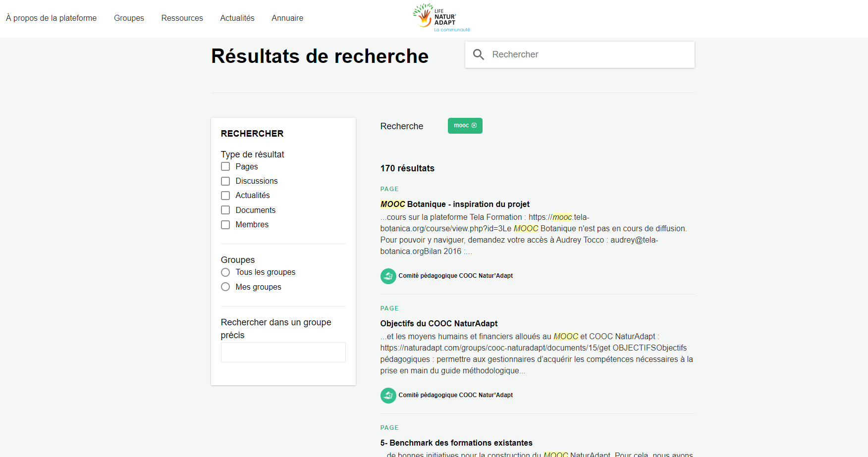868x457 pixels.
Task: Click group avatar under Objectifs du COOC result
Action: (x=388, y=395)
